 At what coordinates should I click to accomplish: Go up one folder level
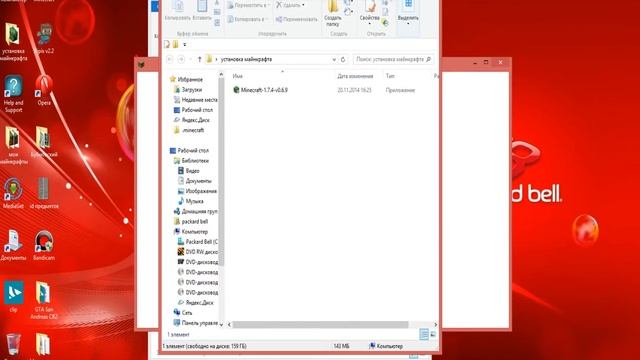(x=199, y=59)
